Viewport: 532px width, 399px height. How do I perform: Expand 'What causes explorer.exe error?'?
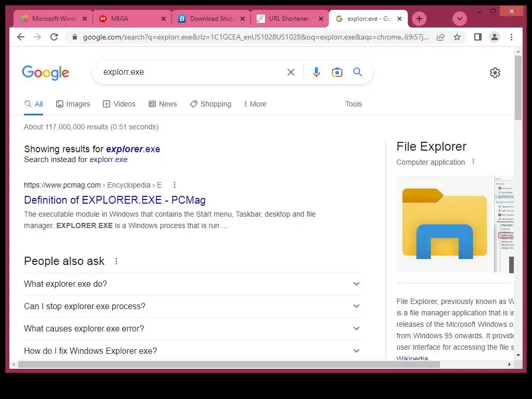click(x=193, y=329)
